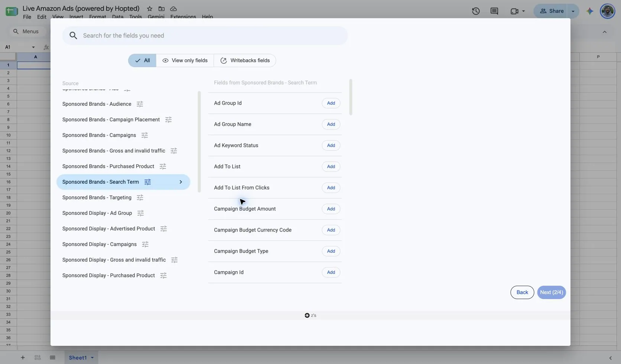The image size is (621, 364).
Task: Click the Next (2/4) button
Action: tap(552, 292)
